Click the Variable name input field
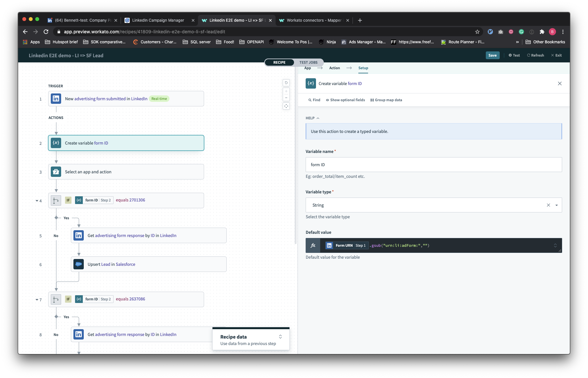Viewport: 588px width, 378px height. (x=433, y=164)
